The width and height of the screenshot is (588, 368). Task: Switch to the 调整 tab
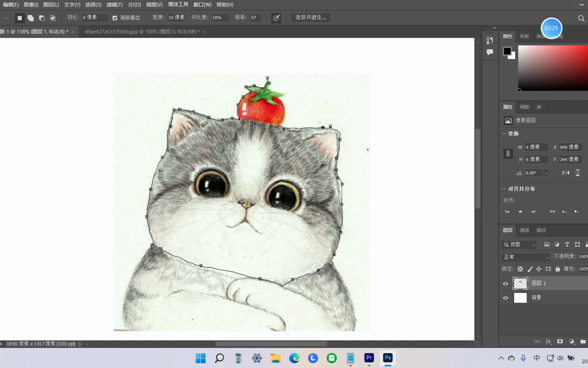524,107
